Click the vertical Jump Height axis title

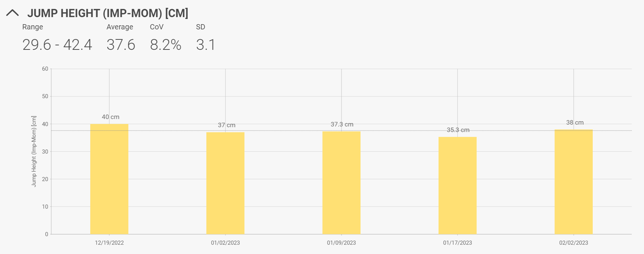click(x=34, y=151)
